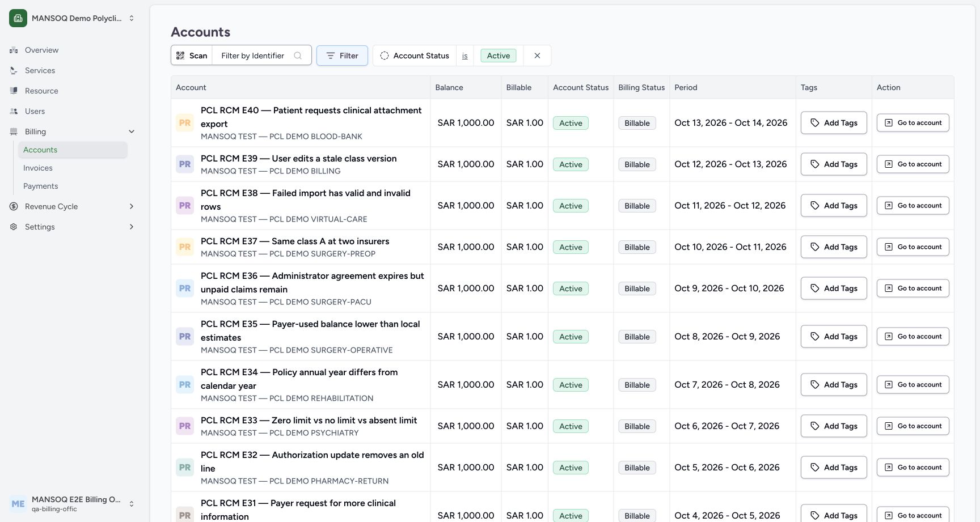The height and width of the screenshot is (522, 980).
Task: Open the Overview sidebar icon
Action: pos(14,50)
